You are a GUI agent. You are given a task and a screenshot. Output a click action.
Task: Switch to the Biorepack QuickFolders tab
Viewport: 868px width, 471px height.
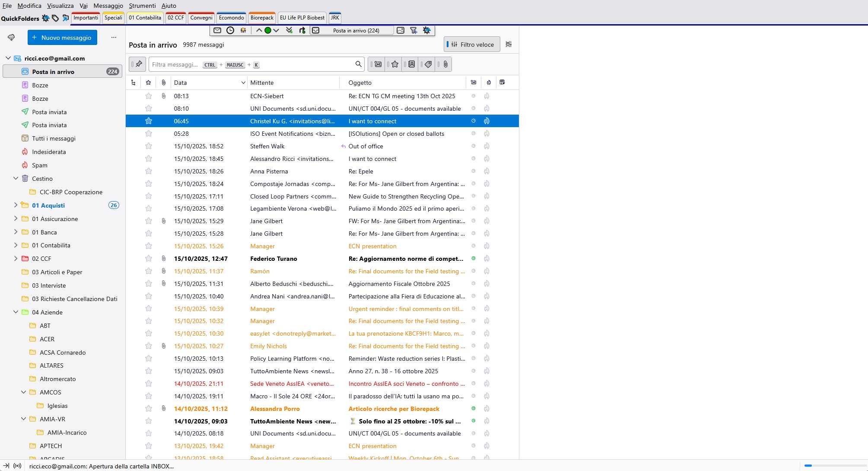point(262,18)
